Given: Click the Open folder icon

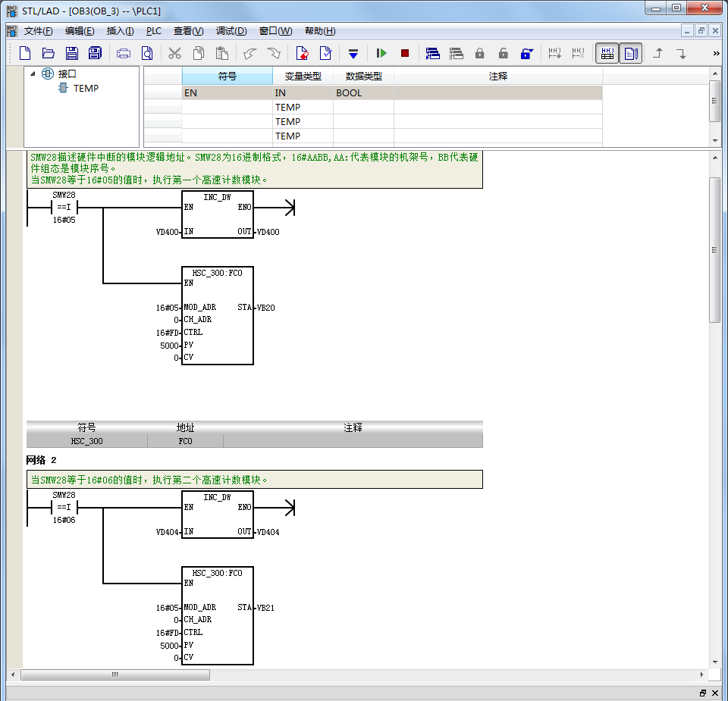Looking at the screenshot, I should (49, 53).
